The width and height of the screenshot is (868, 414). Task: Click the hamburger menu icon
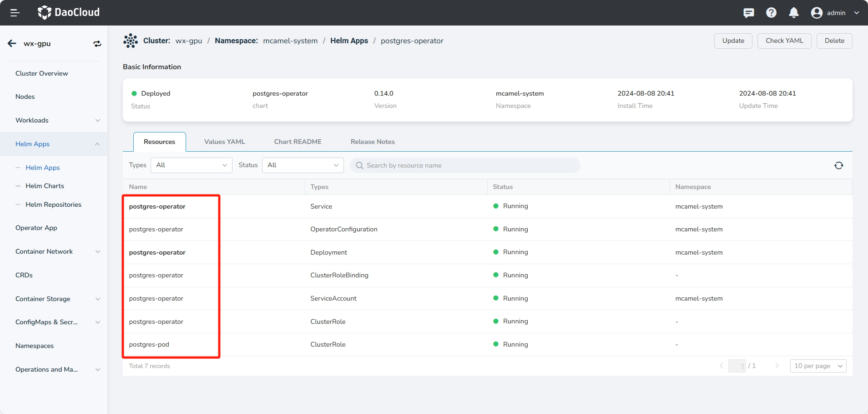15,13
